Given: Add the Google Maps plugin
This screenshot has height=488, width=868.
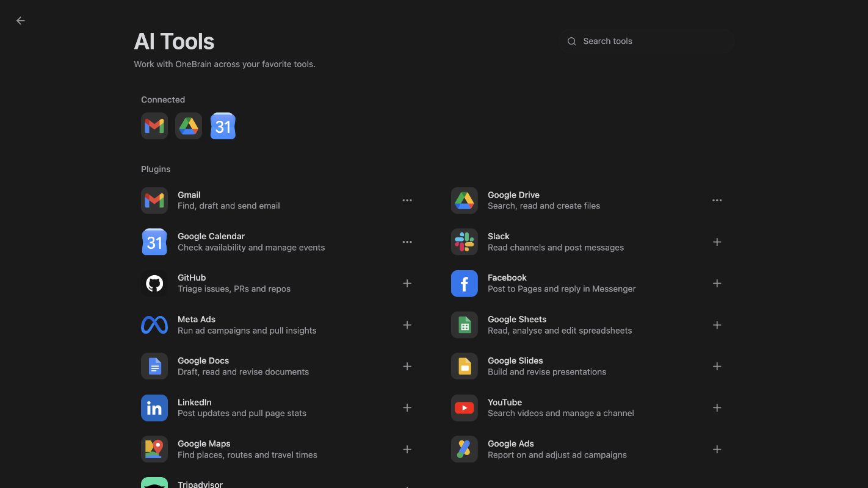Looking at the screenshot, I should click(x=407, y=449).
